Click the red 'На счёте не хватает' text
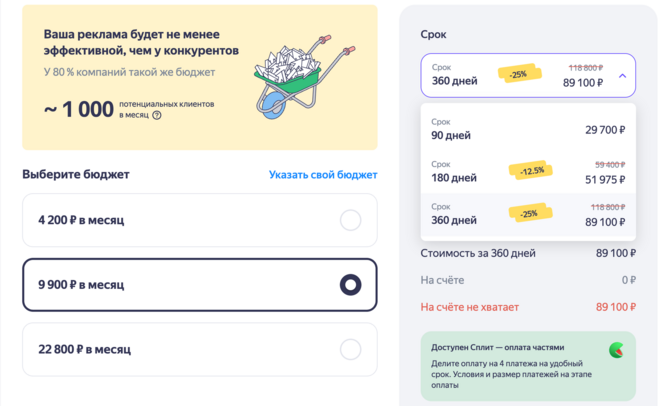Image resolution: width=667 pixels, height=406 pixels. 470,307
